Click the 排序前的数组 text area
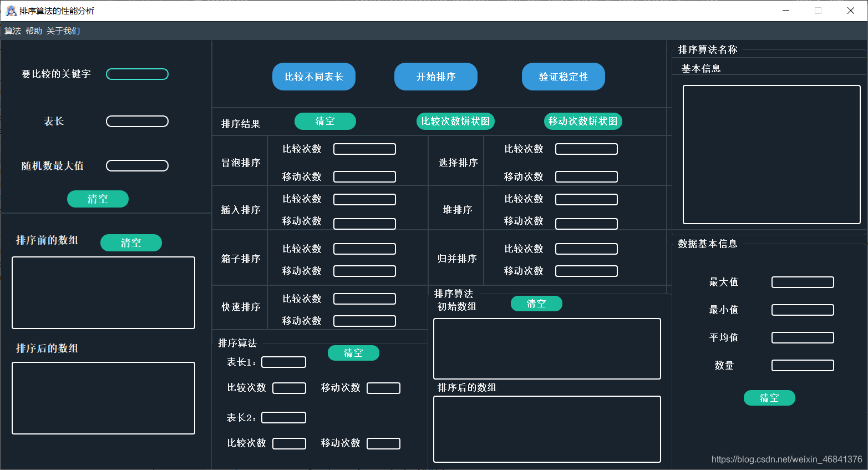The height and width of the screenshot is (470, 868). [x=104, y=293]
